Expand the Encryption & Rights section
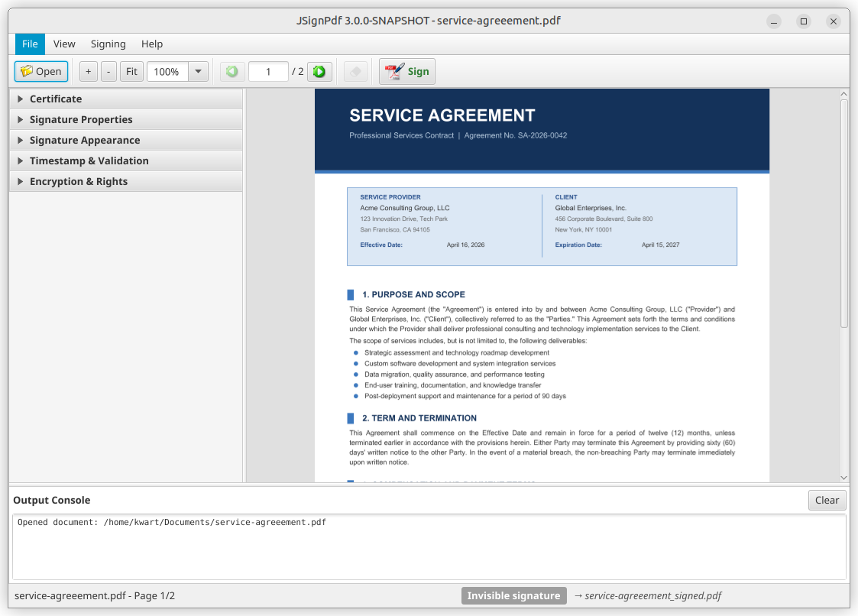Screen dimensions: 858x616 [x=77, y=181]
